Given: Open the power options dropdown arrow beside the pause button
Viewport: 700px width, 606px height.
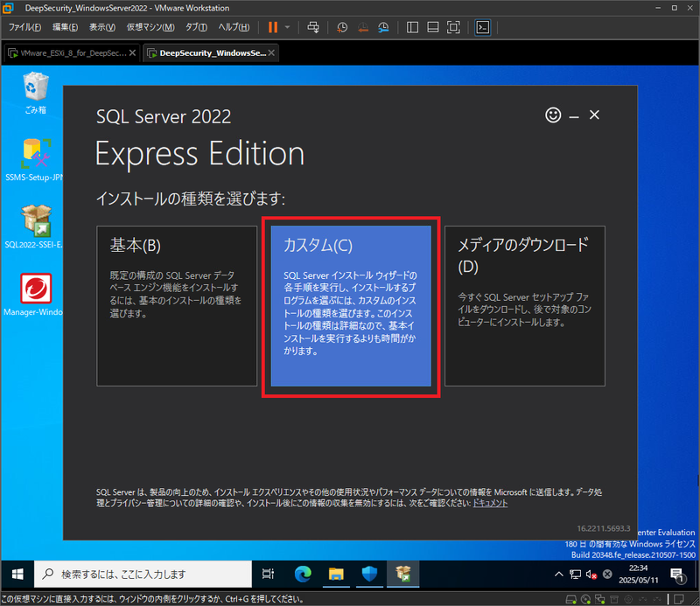Looking at the screenshot, I should click(287, 27).
